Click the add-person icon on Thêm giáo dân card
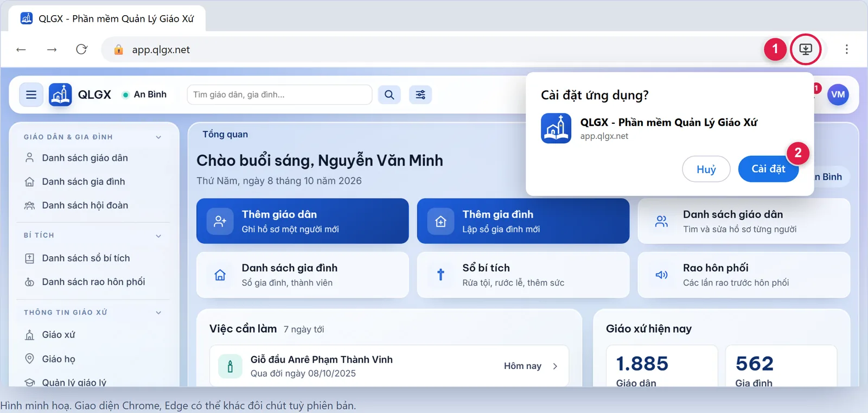Image resolution: width=868 pixels, height=413 pixels. point(220,221)
